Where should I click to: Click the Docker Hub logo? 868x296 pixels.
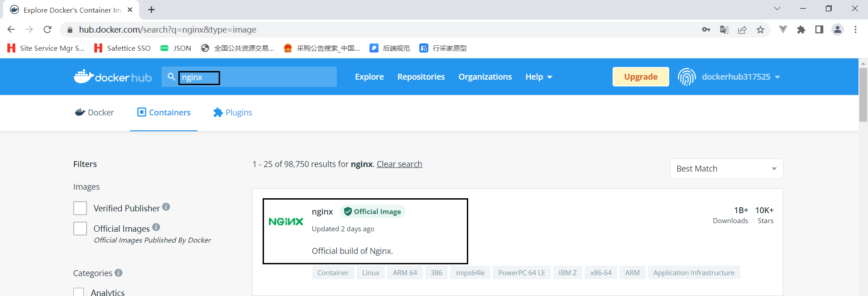point(113,77)
